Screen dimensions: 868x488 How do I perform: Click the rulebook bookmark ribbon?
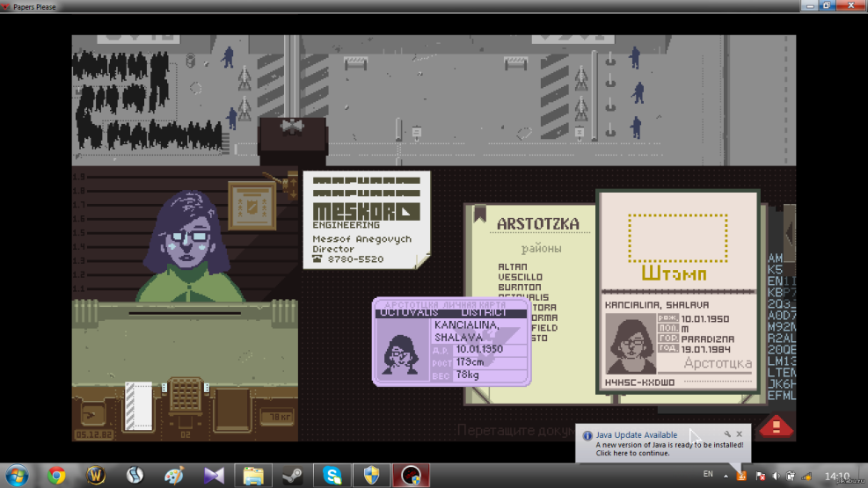point(479,214)
